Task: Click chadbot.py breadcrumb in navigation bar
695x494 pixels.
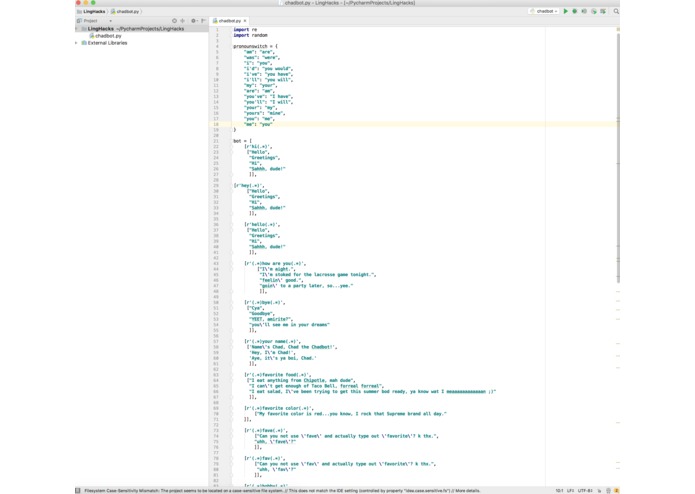Action: (125, 12)
